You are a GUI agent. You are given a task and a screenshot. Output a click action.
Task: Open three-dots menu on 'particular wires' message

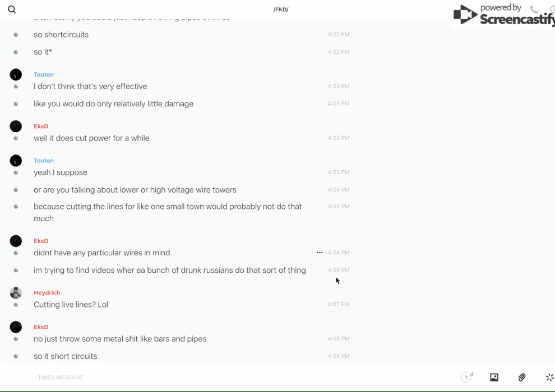click(x=320, y=253)
